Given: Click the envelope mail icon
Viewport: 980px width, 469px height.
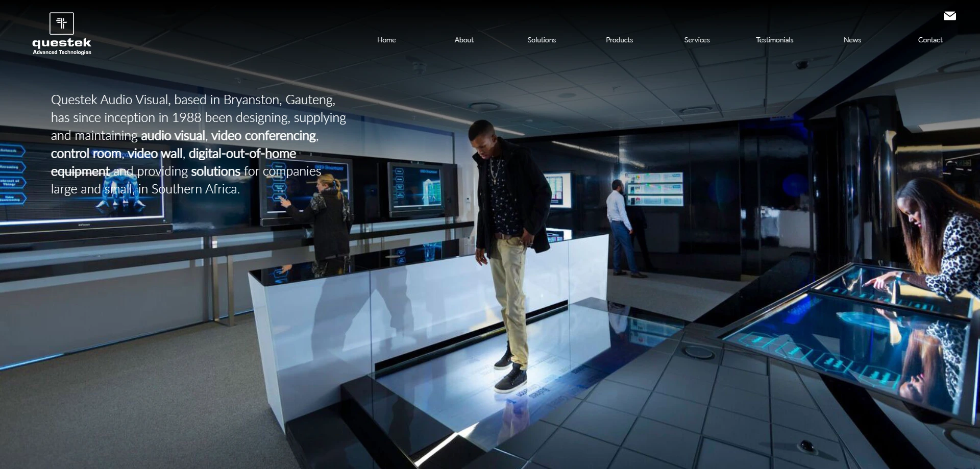Looking at the screenshot, I should (949, 16).
